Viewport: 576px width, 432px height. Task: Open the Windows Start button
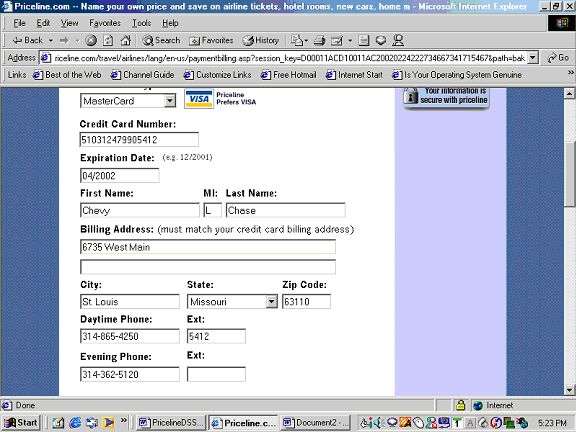pyautogui.click(x=21, y=423)
